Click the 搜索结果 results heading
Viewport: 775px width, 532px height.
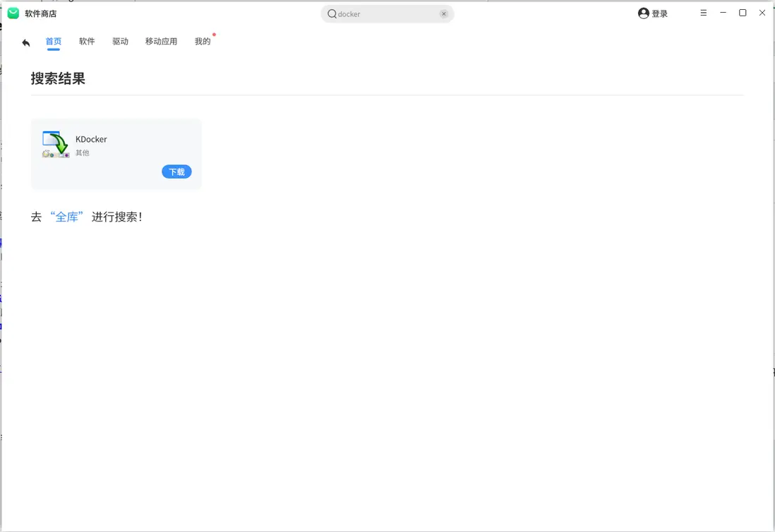point(59,78)
